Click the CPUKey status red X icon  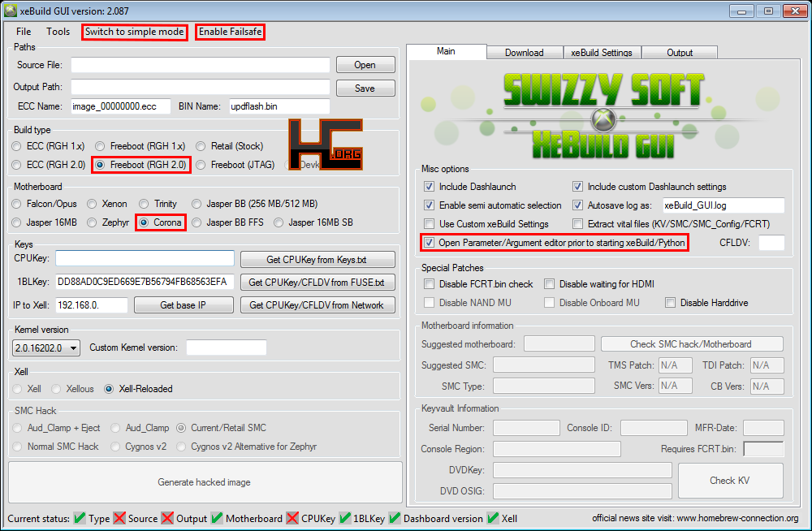[292, 518]
